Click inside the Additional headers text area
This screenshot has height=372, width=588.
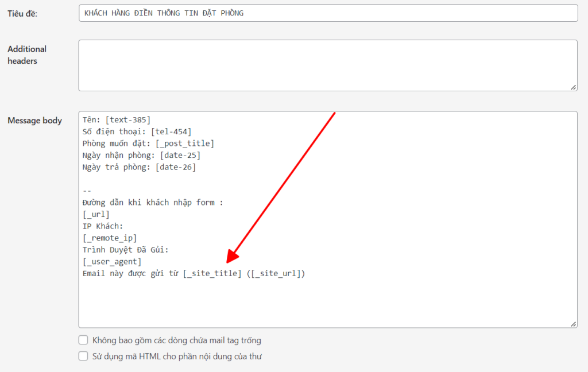(x=327, y=65)
